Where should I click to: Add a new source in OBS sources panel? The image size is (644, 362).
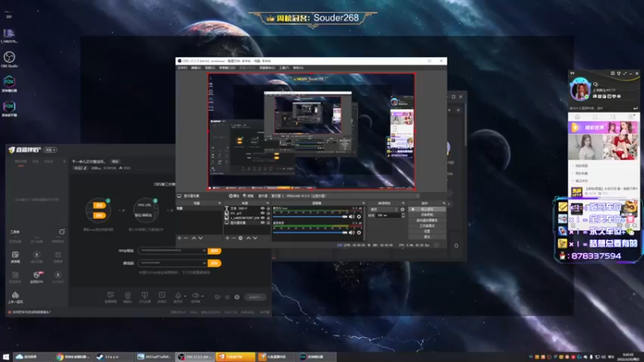click(x=227, y=238)
